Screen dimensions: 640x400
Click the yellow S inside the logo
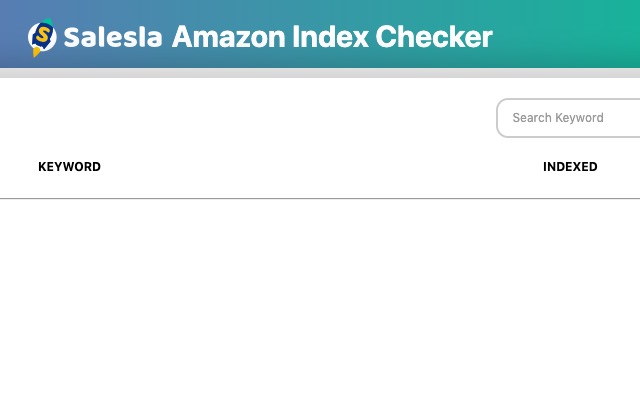[43, 35]
